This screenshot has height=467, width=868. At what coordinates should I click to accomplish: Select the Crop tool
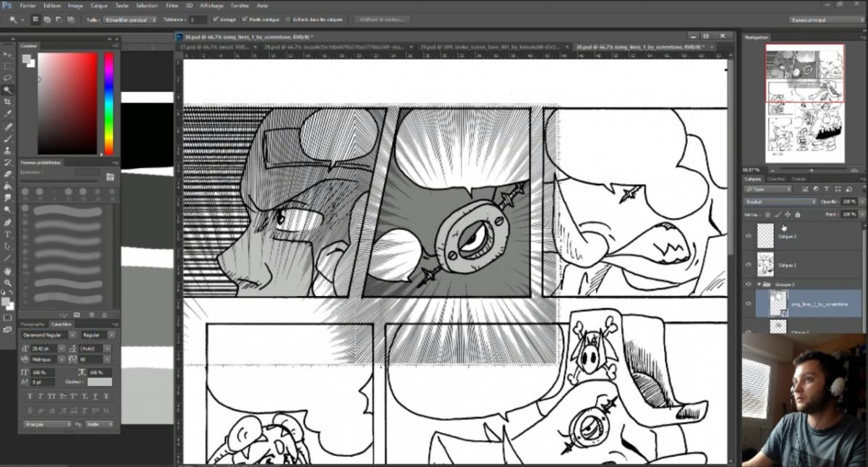coord(8,102)
